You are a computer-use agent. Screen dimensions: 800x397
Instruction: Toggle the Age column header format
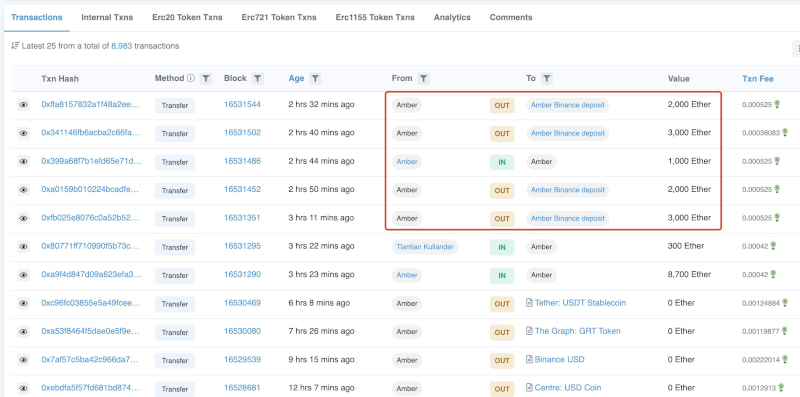click(296, 79)
